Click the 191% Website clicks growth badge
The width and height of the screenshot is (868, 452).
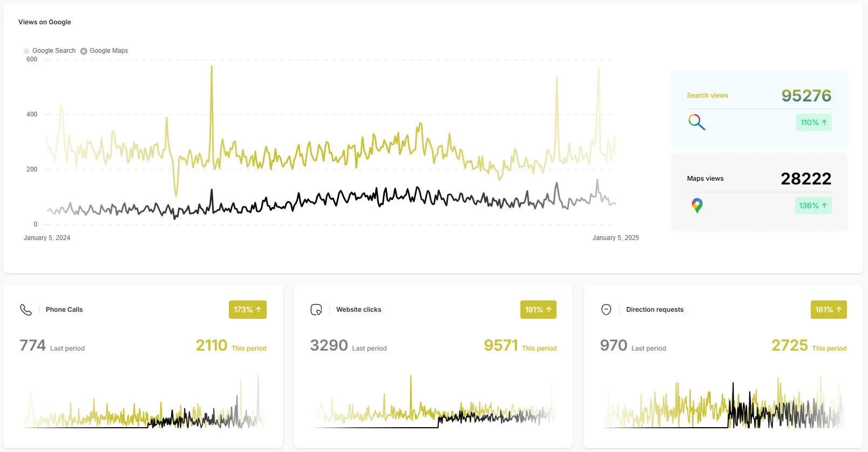point(538,310)
